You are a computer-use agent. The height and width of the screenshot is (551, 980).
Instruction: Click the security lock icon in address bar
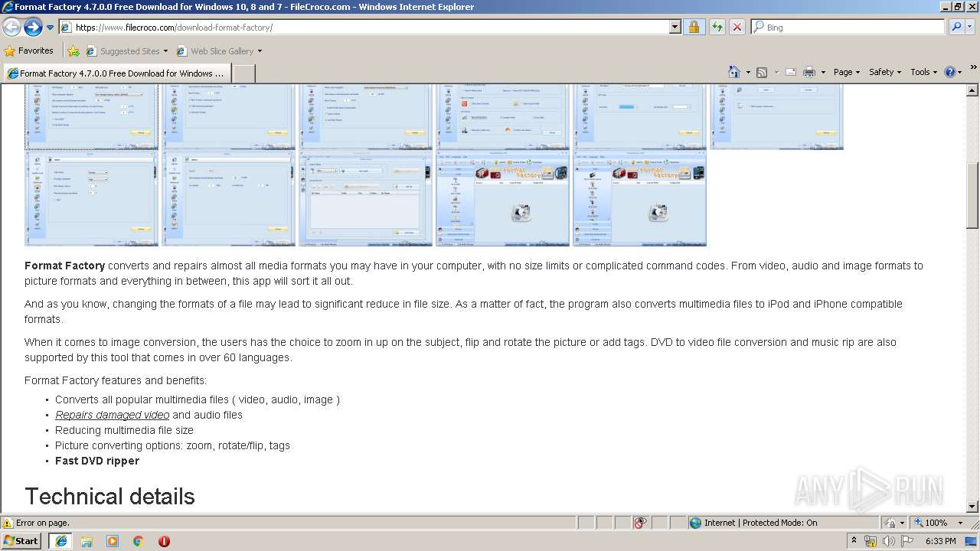pyautogui.click(x=694, y=27)
